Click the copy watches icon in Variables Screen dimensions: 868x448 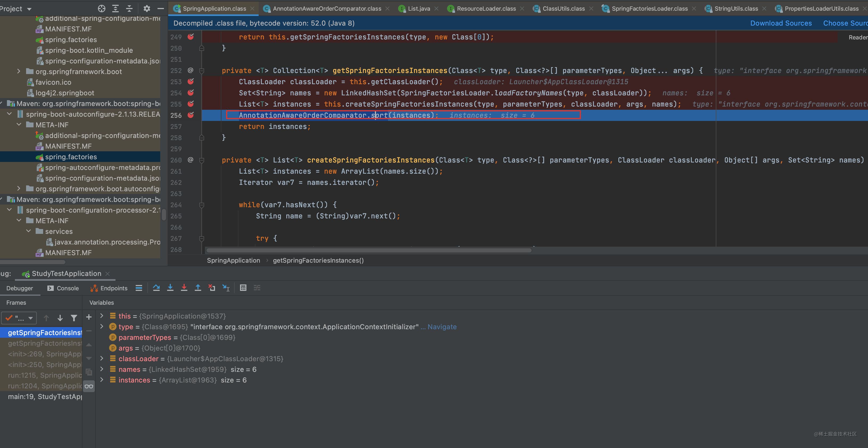click(89, 372)
